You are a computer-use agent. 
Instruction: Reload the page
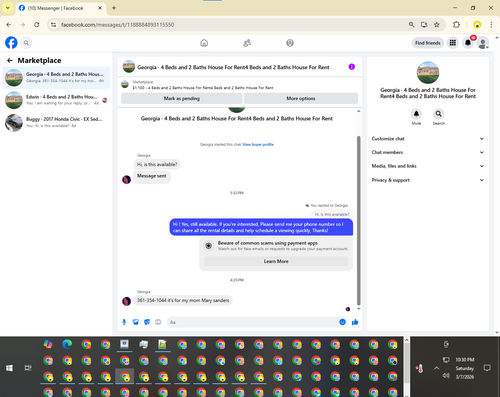pyautogui.click(x=37, y=25)
